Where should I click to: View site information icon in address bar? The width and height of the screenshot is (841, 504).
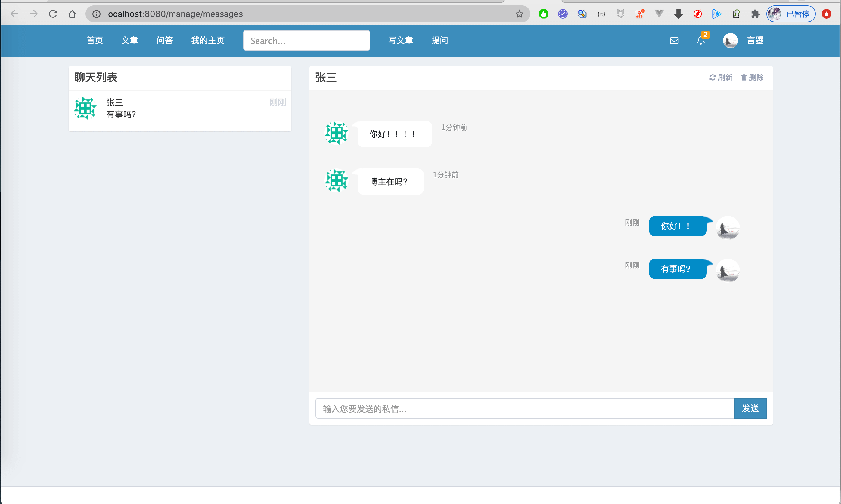(97, 14)
